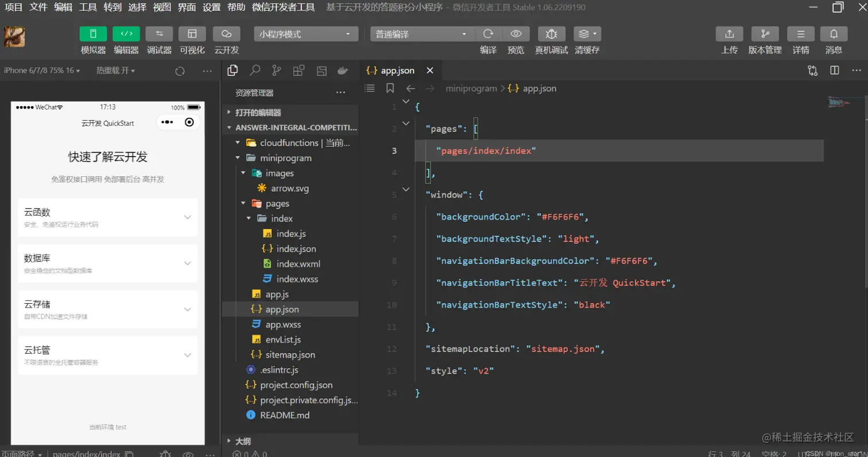Screen dimensions: 868x457
Task: Open arrow.svg file
Action: 290,188
